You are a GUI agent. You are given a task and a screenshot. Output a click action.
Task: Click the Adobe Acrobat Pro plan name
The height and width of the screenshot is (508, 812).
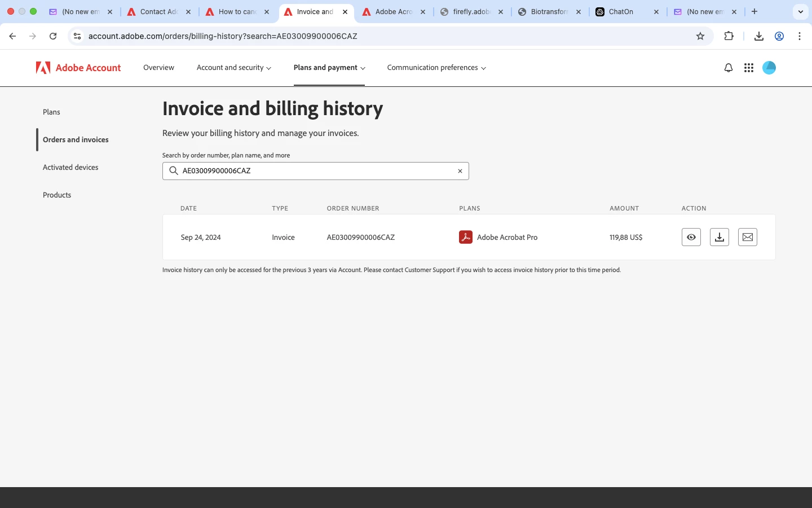tap(507, 237)
